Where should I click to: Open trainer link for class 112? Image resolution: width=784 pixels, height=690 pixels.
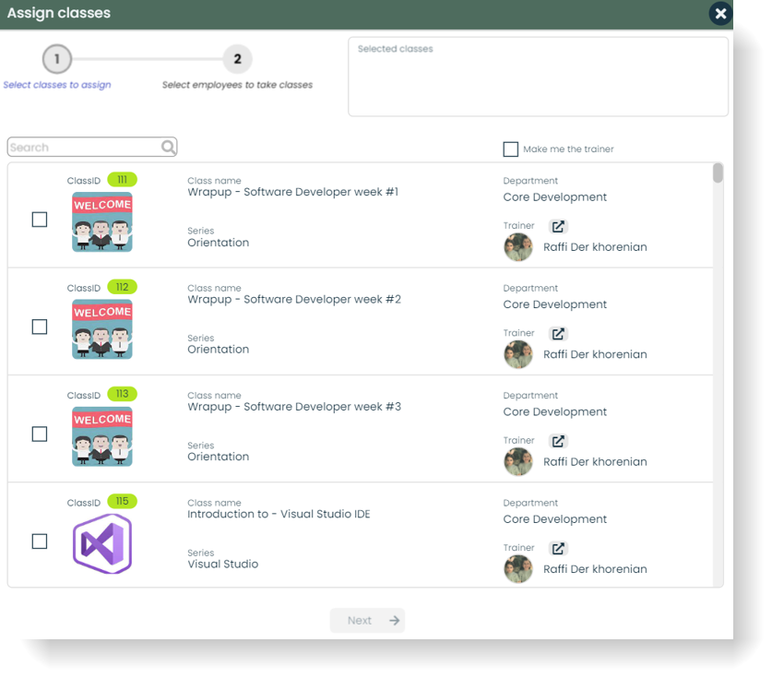pos(558,334)
